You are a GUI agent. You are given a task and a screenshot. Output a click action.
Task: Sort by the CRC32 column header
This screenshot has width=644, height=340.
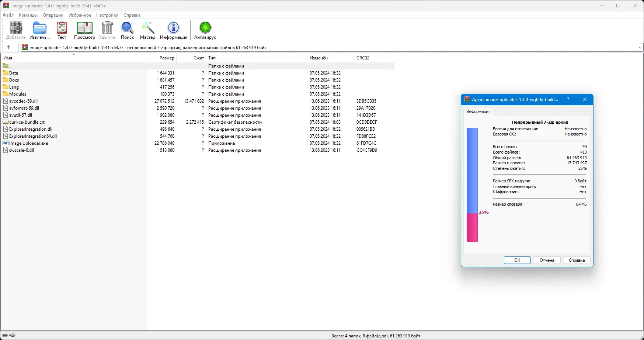coord(374,58)
